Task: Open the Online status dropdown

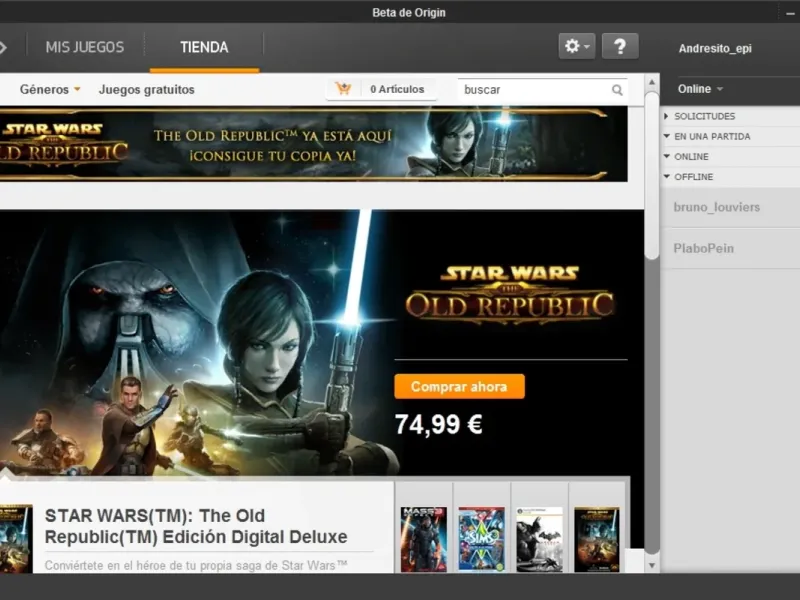Action: [x=700, y=89]
